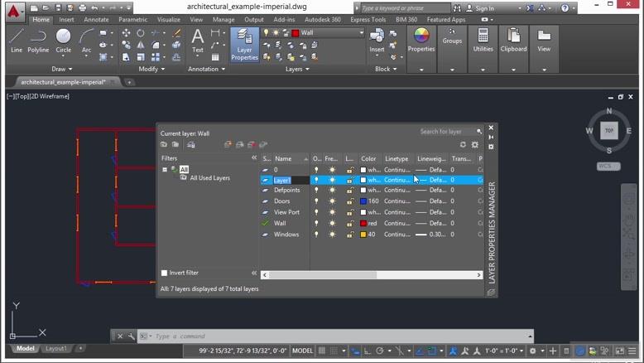Select All Used Layers filter
The image size is (644, 363).
(209, 178)
